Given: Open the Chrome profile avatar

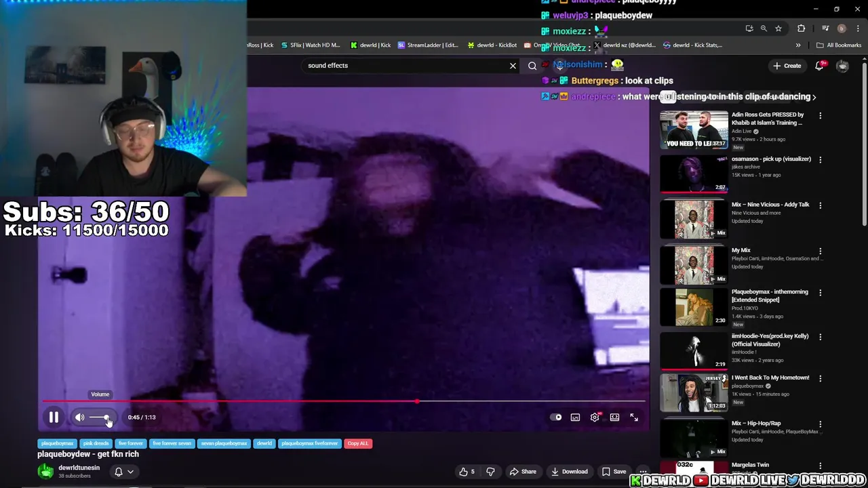Looking at the screenshot, I should (x=842, y=28).
